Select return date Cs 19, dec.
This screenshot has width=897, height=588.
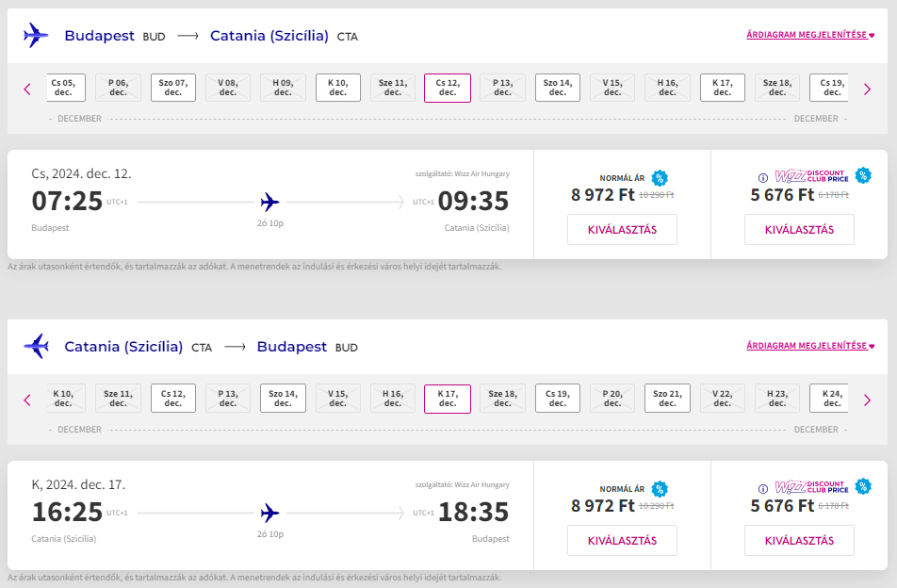click(558, 399)
